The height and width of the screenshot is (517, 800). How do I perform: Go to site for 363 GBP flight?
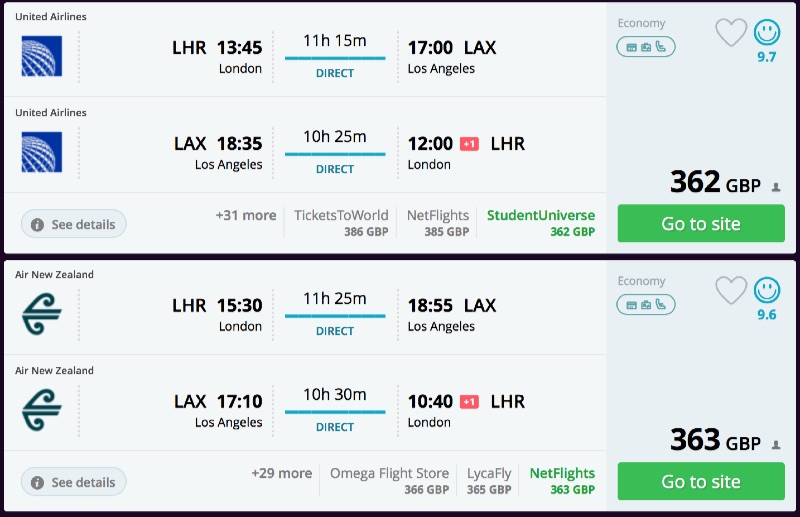pos(701,481)
